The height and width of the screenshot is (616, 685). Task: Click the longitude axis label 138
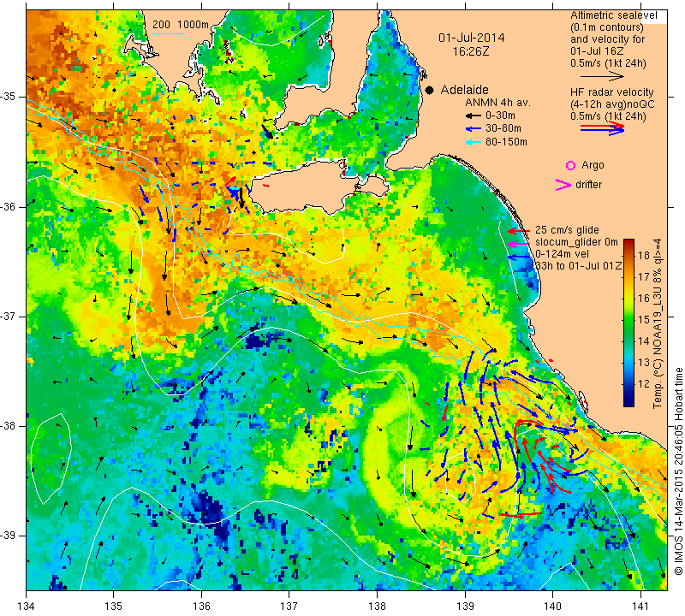pyautogui.click(x=377, y=607)
